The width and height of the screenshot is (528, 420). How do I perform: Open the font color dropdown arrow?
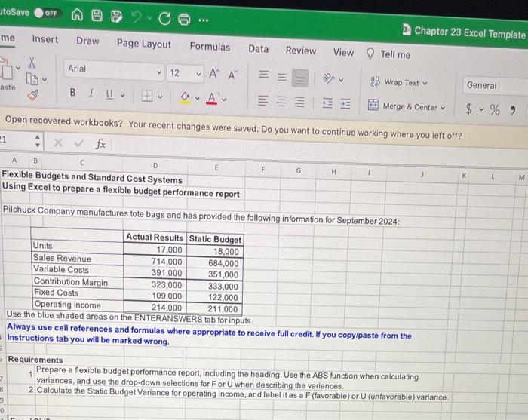click(224, 100)
